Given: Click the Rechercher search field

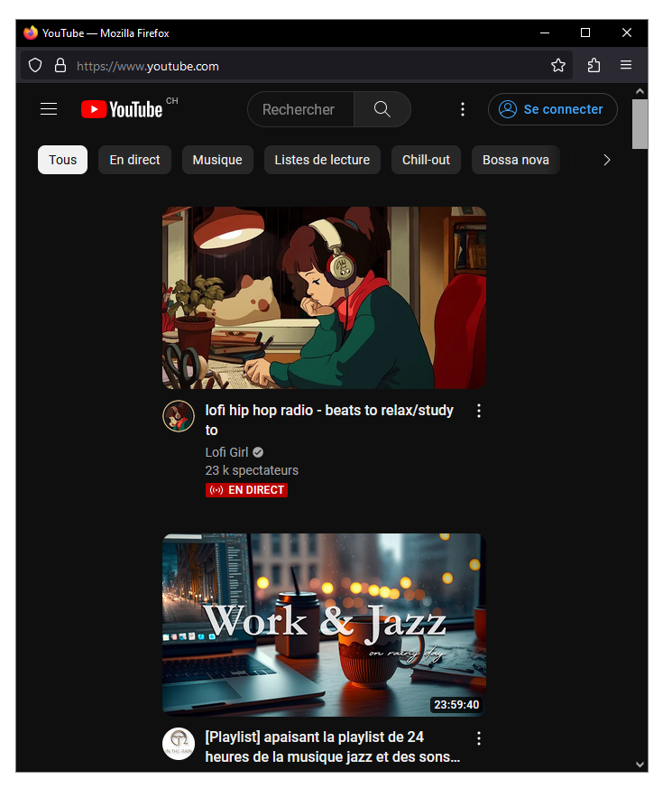Looking at the screenshot, I should pos(299,109).
